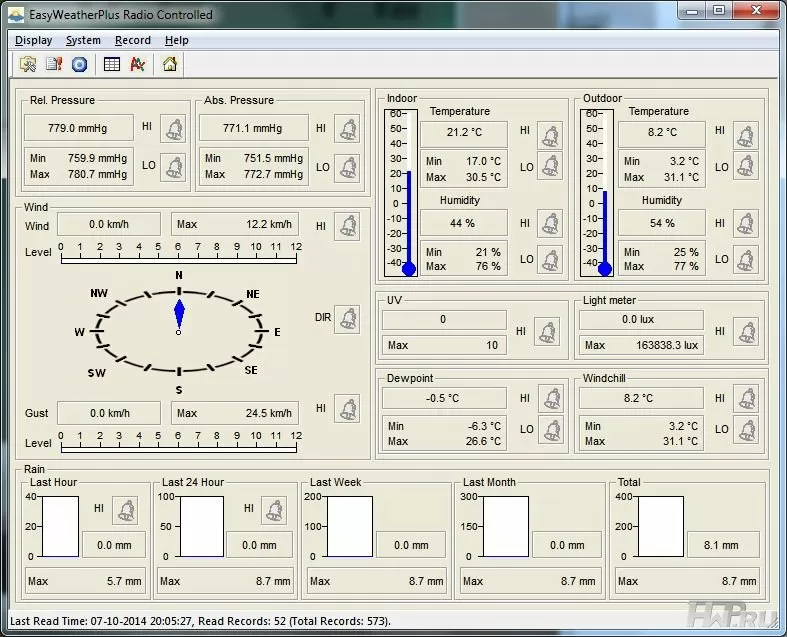Click Outdoor Temperature LO bell icon
The image size is (787, 637).
[x=746, y=165]
